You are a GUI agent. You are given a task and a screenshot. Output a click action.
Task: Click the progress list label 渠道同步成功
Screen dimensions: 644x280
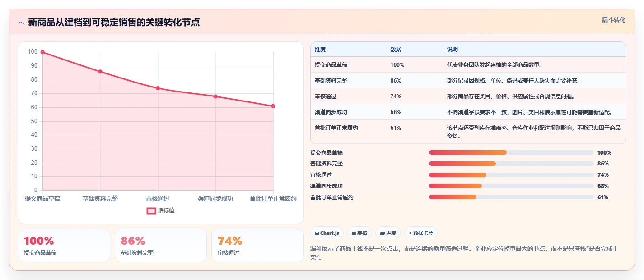327,186
